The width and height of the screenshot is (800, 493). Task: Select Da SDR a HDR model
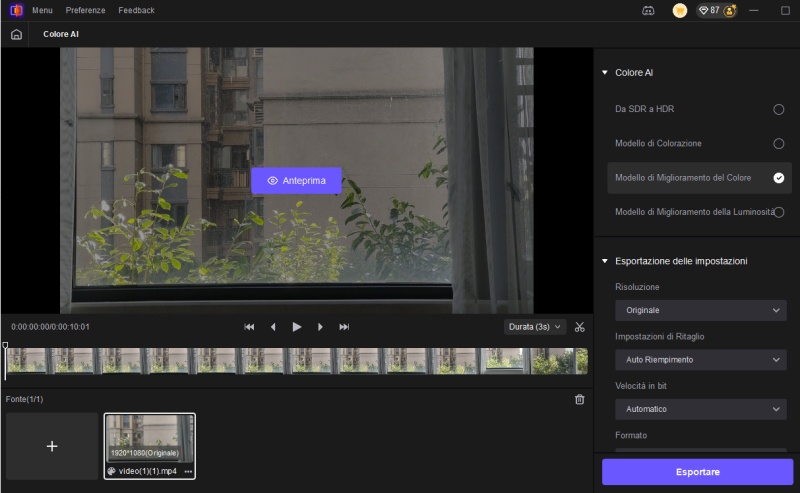[778, 109]
